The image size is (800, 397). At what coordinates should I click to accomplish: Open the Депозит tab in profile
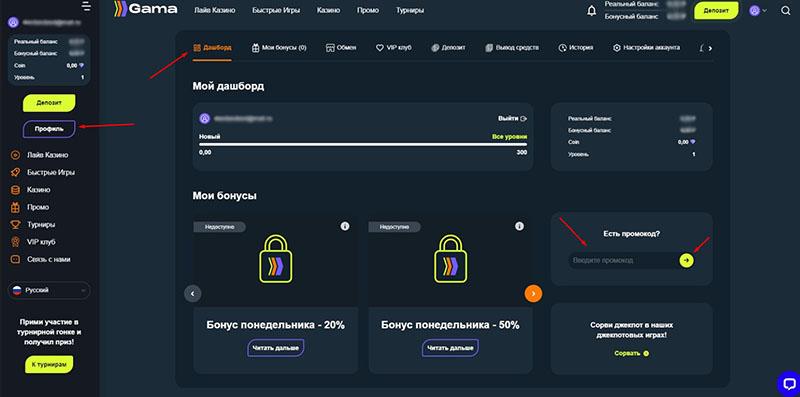click(448, 47)
